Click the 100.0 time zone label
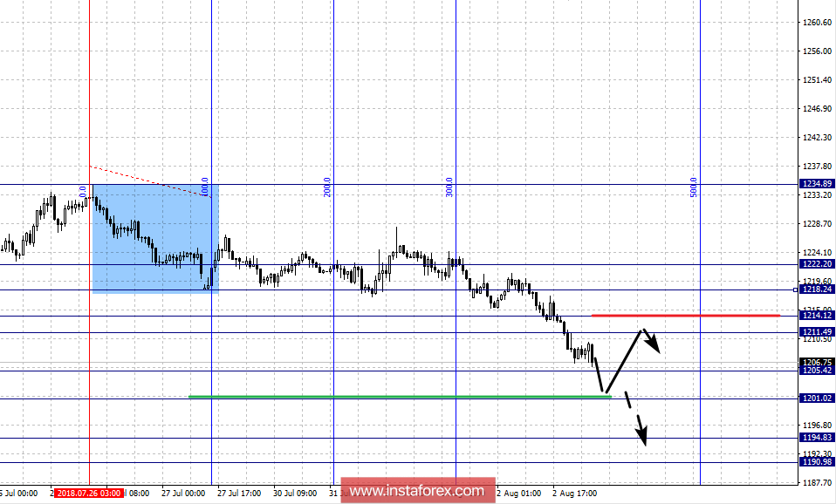The width and height of the screenshot is (836, 504). pyautogui.click(x=204, y=187)
